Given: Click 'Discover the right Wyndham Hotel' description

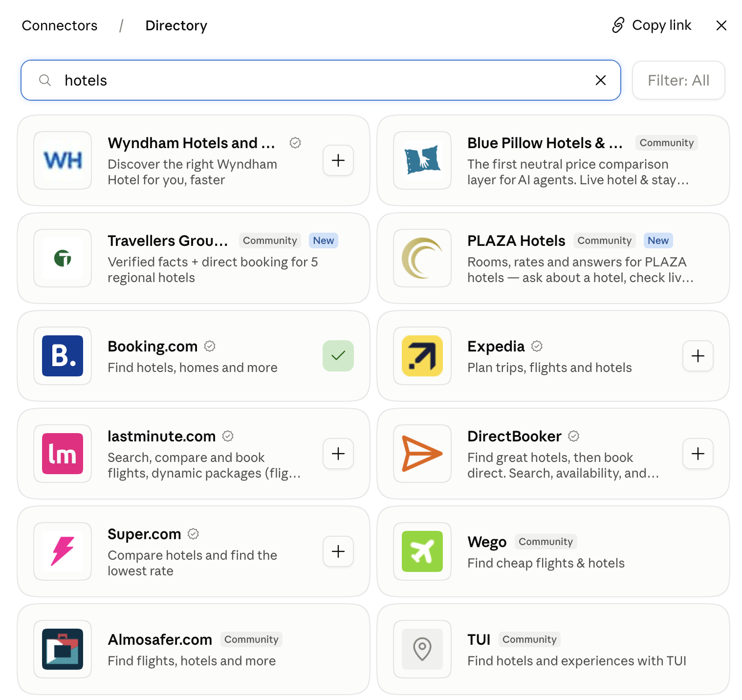Looking at the screenshot, I should [193, 172].
